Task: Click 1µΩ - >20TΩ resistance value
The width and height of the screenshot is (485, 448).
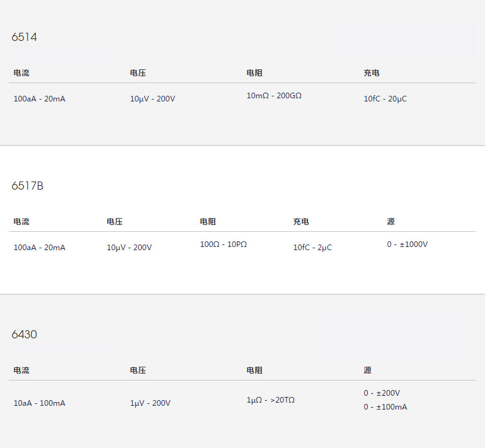Action: pyautogui.click(x=271, y=400)
